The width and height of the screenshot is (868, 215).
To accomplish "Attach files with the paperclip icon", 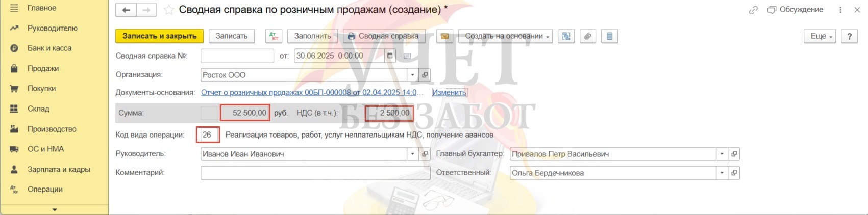I will pos(588,36).
